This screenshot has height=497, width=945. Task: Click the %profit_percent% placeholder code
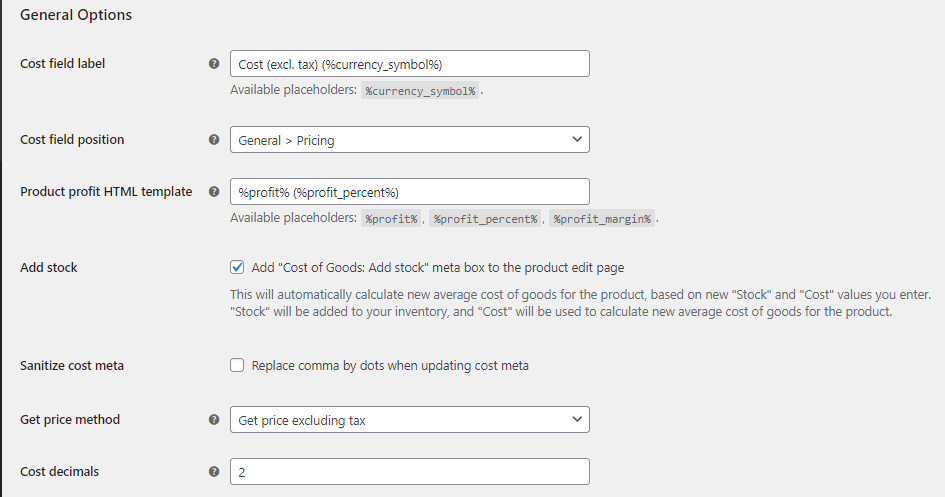(x=485, y=219)
